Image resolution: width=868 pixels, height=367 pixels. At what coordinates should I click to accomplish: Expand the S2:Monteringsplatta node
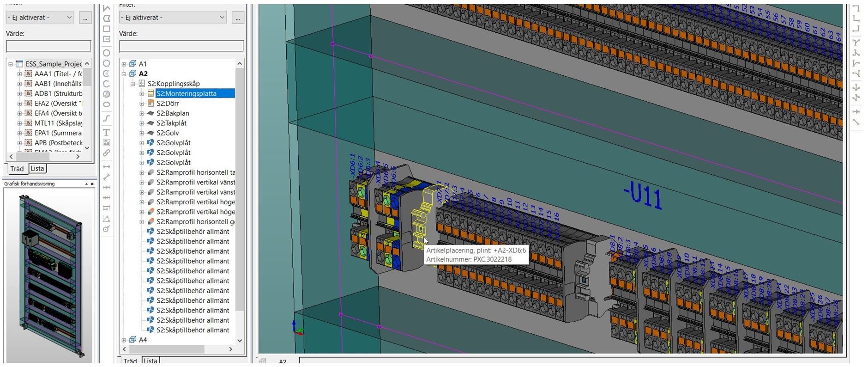point(142,94)
